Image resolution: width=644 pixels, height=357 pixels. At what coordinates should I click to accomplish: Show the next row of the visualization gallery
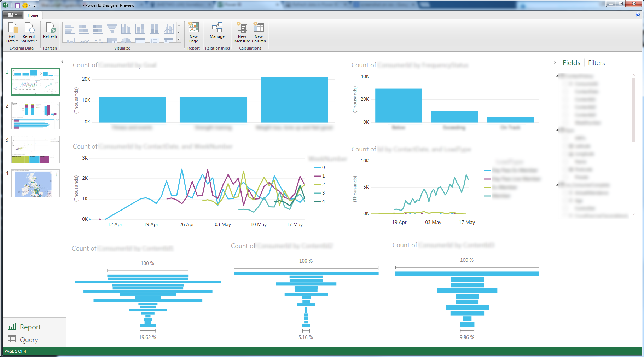point(179,32)
